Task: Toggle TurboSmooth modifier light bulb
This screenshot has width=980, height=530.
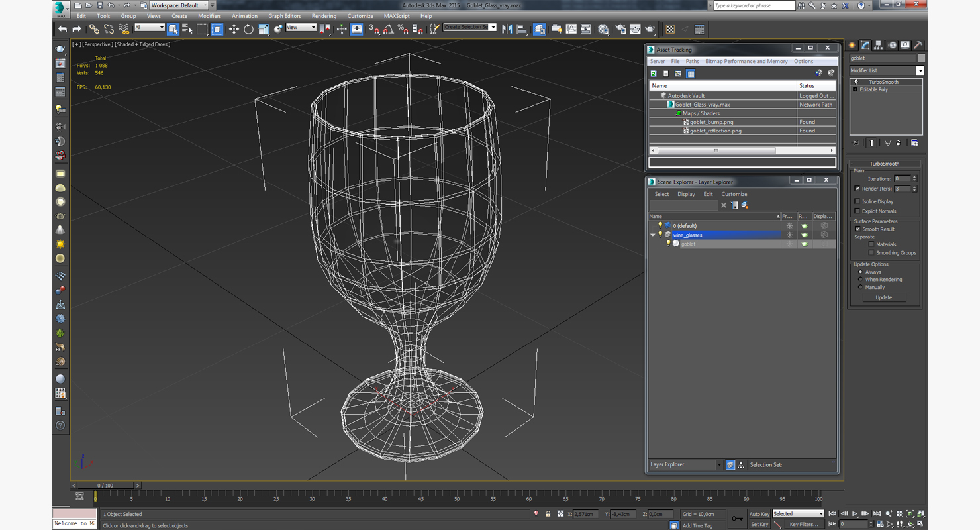Action: (x=856, y=82)
